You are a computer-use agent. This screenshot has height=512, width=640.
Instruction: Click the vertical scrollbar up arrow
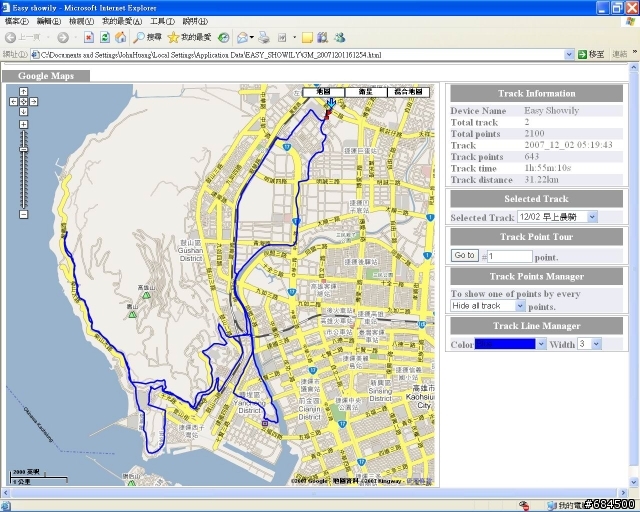coord(634,67)
